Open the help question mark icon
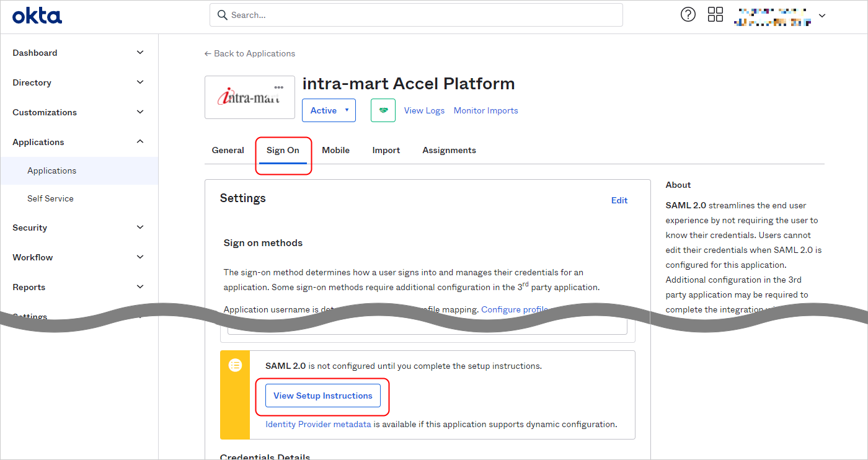 (x=688, y=15)
